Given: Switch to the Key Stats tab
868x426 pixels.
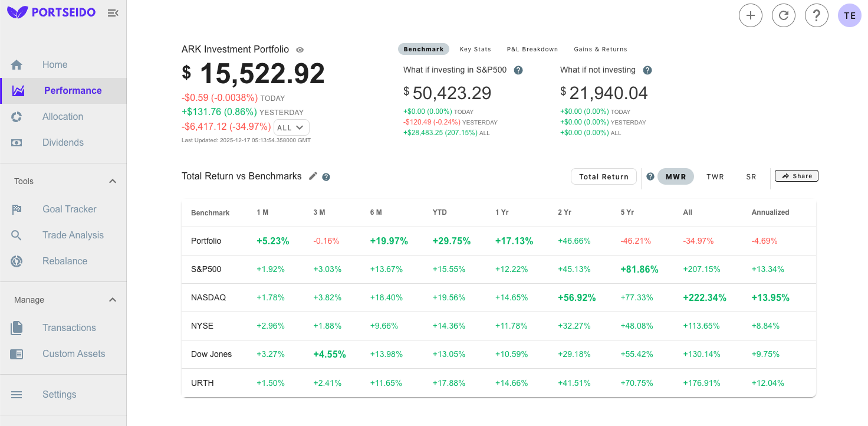Looking at the screenshot, I should [x=475, y=49].
